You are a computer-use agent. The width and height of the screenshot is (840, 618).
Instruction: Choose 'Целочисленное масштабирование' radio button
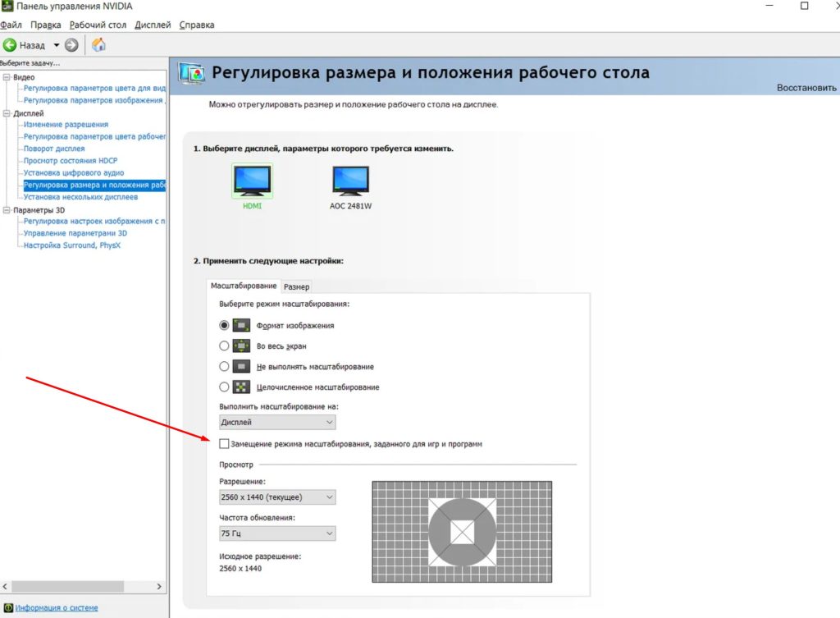click(225, 387)
